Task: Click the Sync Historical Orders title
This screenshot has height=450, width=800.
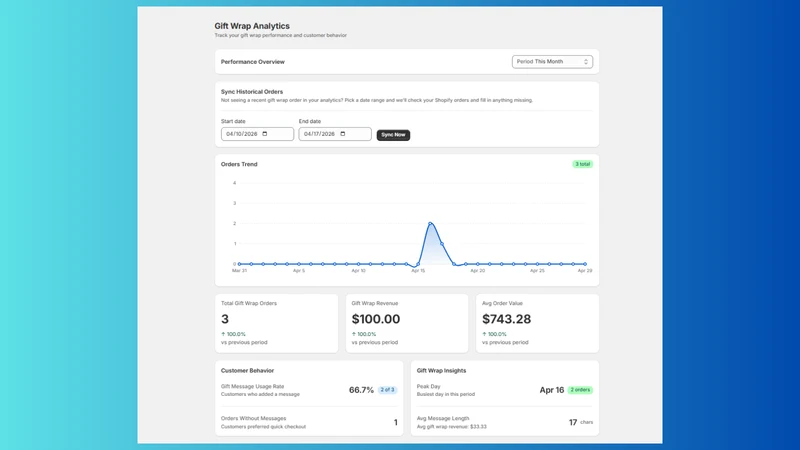Action: 252,92
